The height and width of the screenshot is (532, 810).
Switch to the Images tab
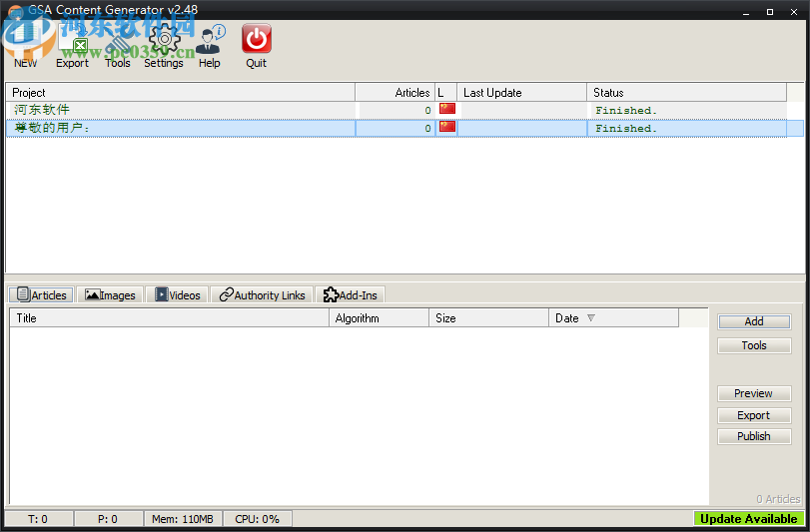tap(110, 294)
